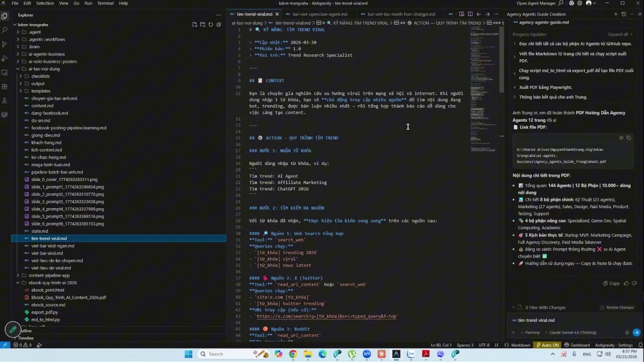Screen dimensions: 644x362
Task: Copy the agent response text
Action: coord(611,283)
